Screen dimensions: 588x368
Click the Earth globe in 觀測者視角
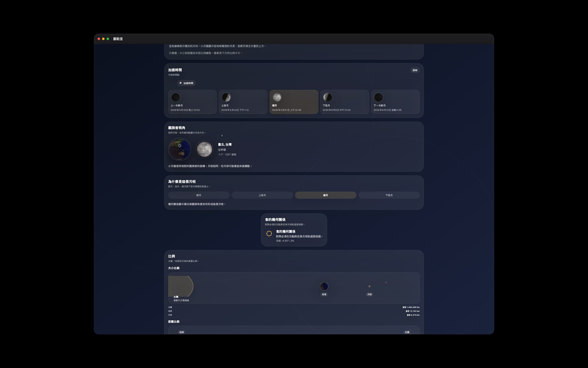[x=179, y=149]
